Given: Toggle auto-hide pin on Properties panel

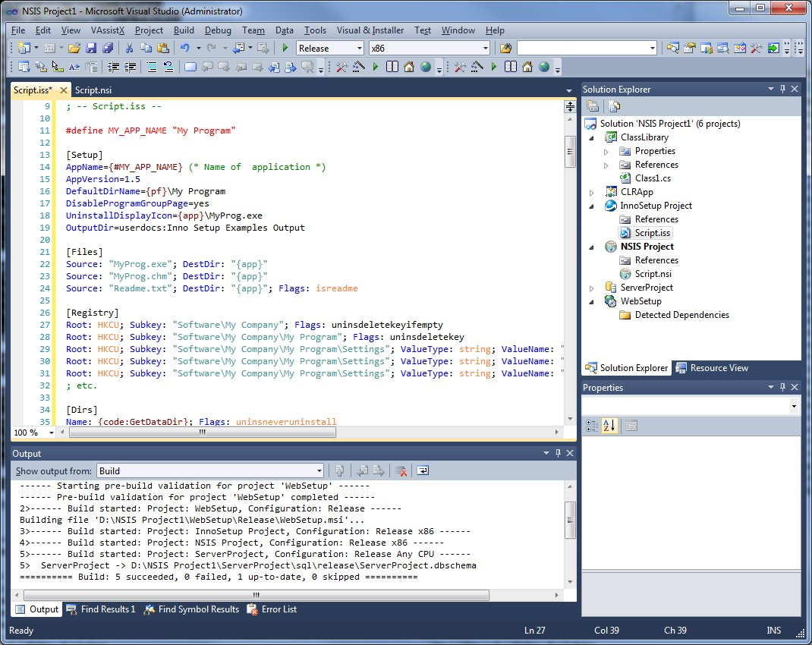Looking at the screenshot, I should pos(782,387).
